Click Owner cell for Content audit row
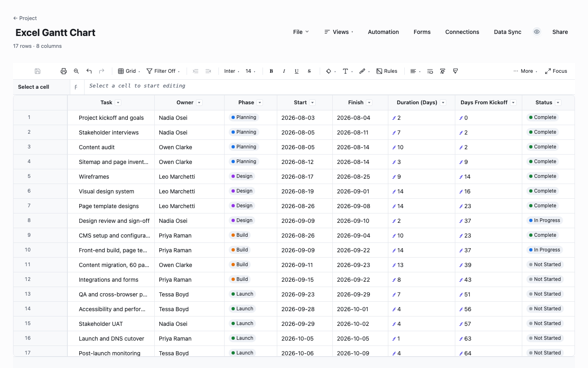Image resolution: width=588 pixels, height=368 pixels. 189,147
